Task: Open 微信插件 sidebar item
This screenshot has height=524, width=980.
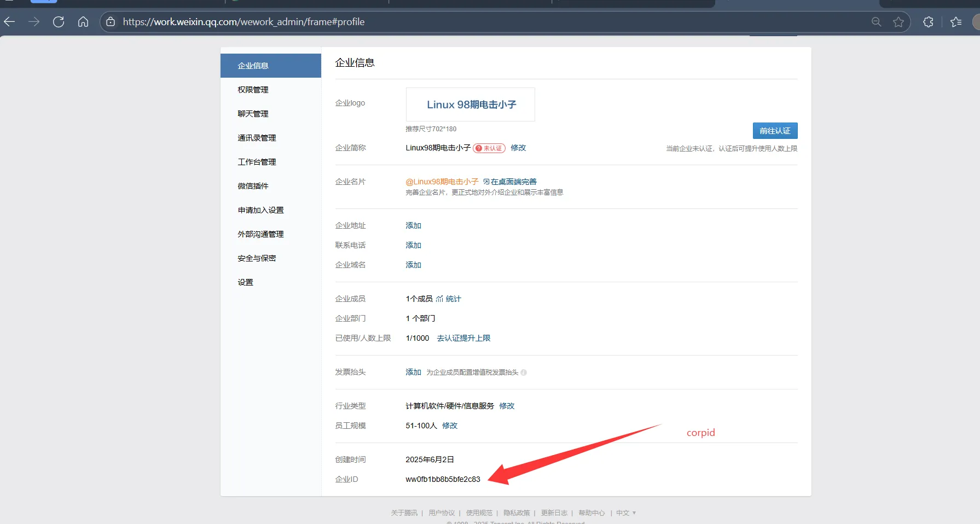Action: click(x=253, y=186)
